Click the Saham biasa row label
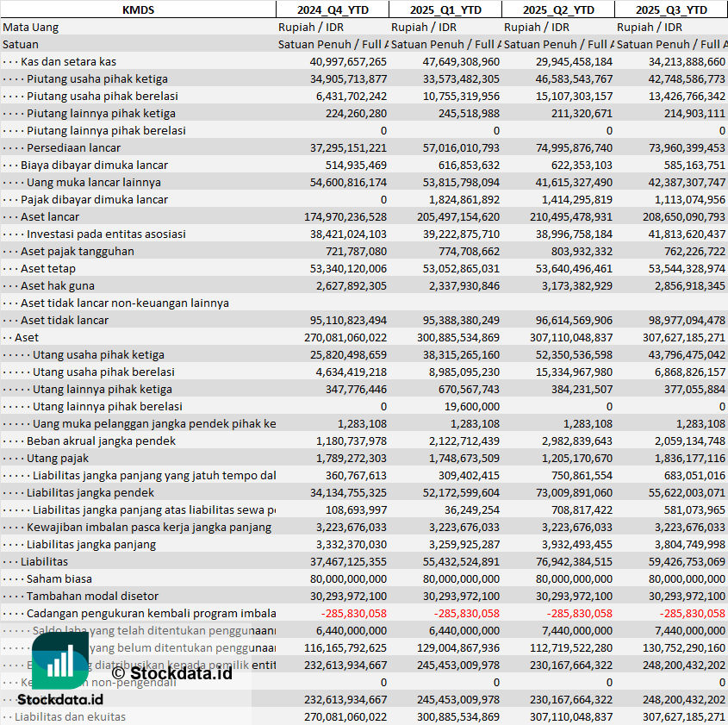Viewport: 728px width, 725px height. tap(59, 578)
